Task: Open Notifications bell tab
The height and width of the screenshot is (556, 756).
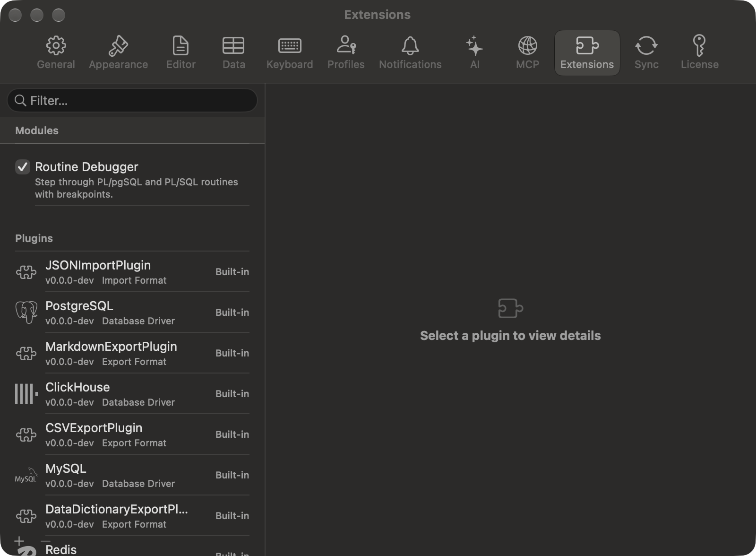Action: 410,53
